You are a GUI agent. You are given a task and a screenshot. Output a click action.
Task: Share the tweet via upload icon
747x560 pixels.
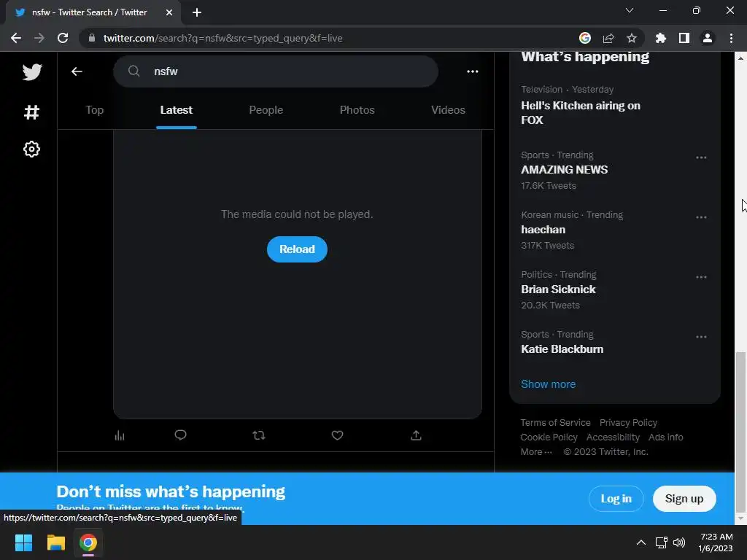click(416, 435)
